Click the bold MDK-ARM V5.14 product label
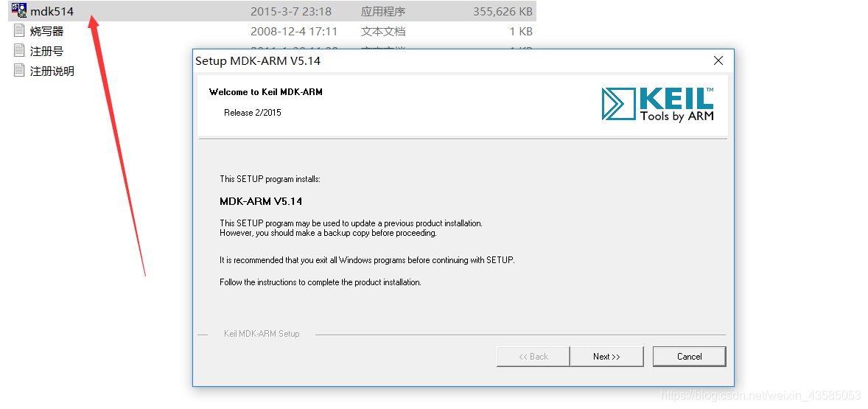The width and height of the screenshot is (868, 409). click(x=261, y=201)
